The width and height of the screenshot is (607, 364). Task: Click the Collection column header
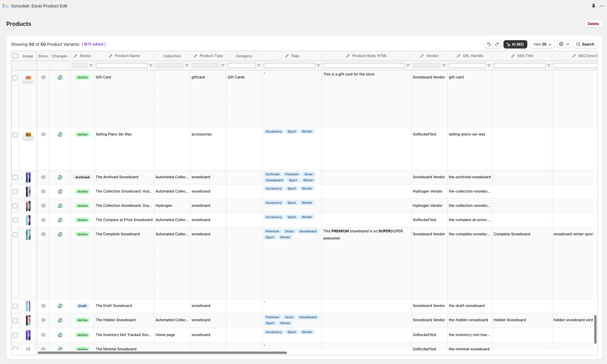pos(172,56)
